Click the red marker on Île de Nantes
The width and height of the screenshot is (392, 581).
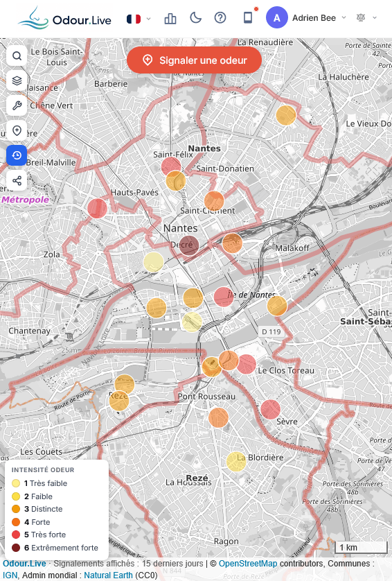click(x=224, y=297)
